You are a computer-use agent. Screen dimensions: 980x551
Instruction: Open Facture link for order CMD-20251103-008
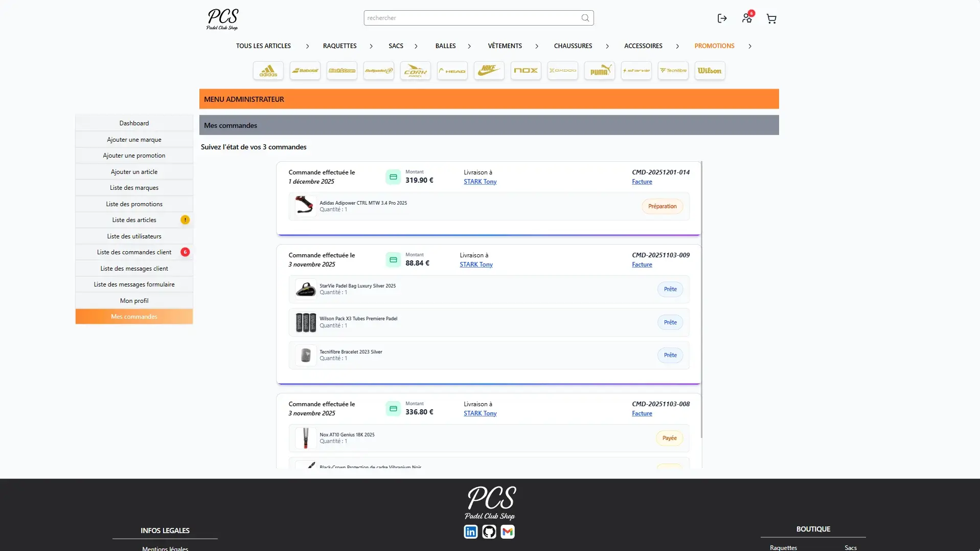point(642,413)
